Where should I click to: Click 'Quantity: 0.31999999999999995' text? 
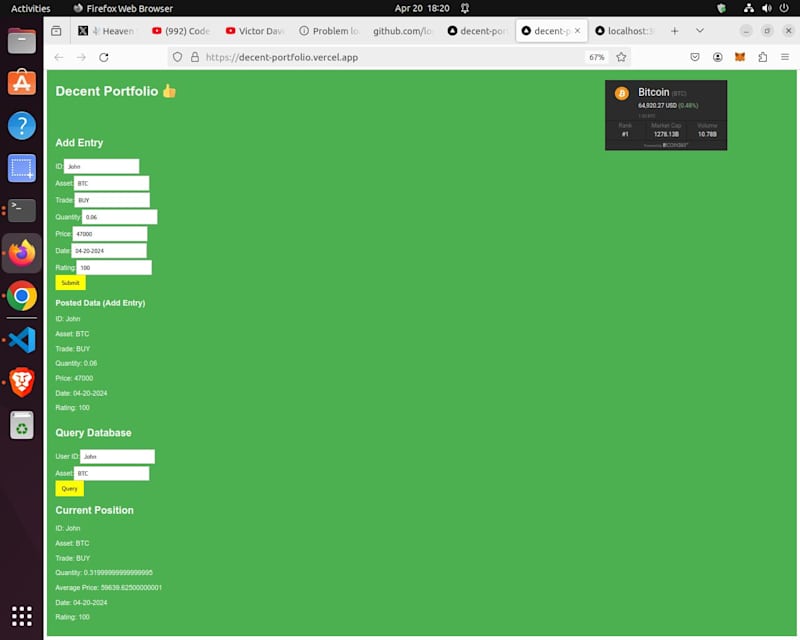[104, 573]
